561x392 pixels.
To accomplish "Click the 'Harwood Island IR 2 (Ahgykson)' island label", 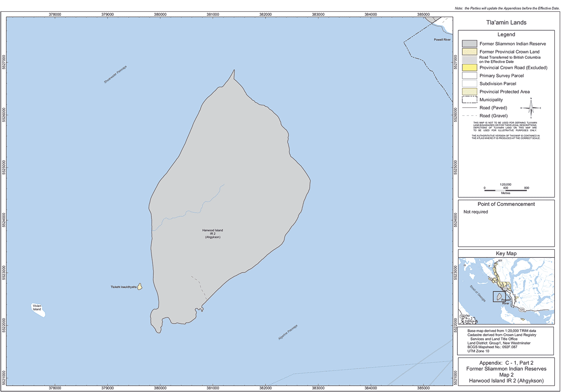I will pyautogui.click(x=212, y=234).
